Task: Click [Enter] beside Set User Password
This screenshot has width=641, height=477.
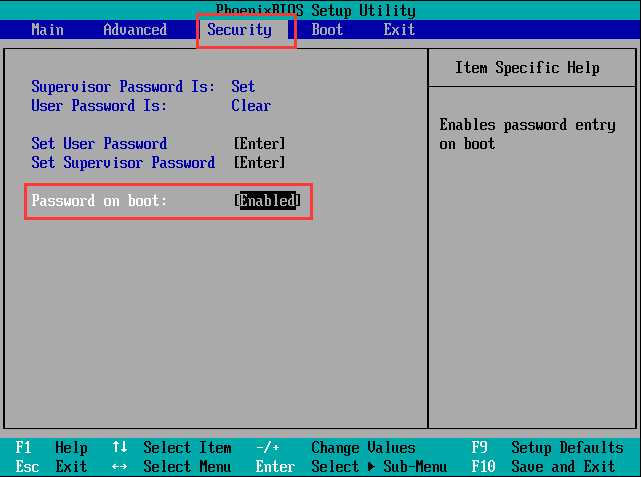Action: pyautogui.click(x=259, y=143)
